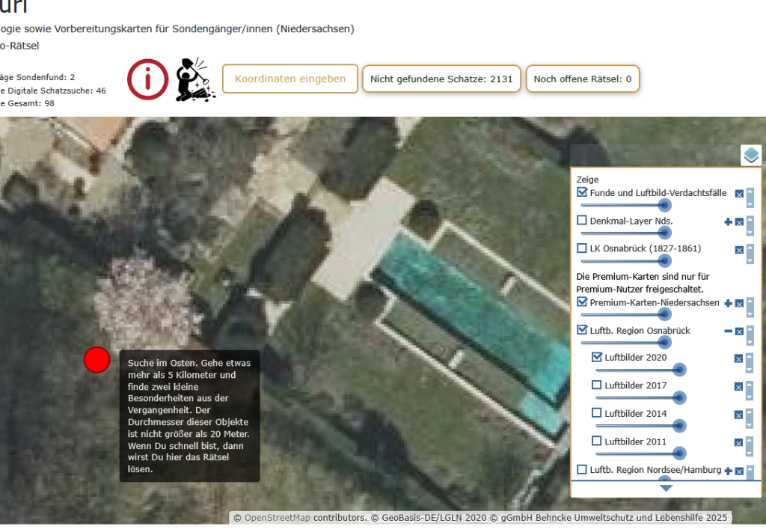766x532 pixels.
Task: Click the X icon beside Luftbilder 2020
Action: pos(739,358)
